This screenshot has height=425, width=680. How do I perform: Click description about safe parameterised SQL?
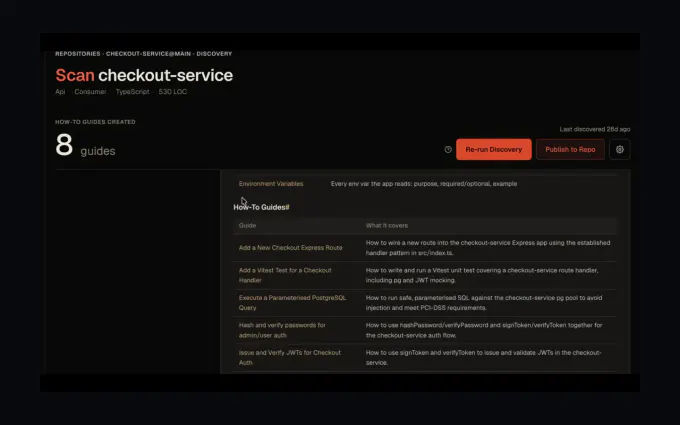click(484, 303)
